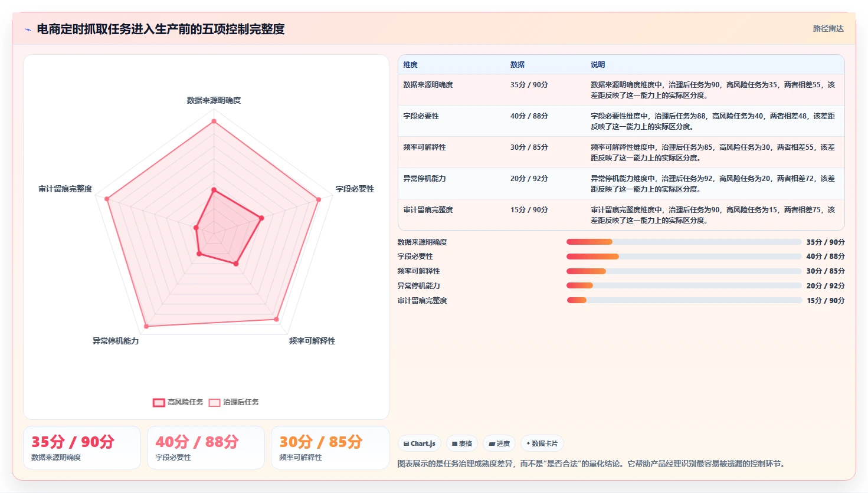Click the radar axis label 频率可解释性
This screenshot has height=493, width=868.
(312, 341)
